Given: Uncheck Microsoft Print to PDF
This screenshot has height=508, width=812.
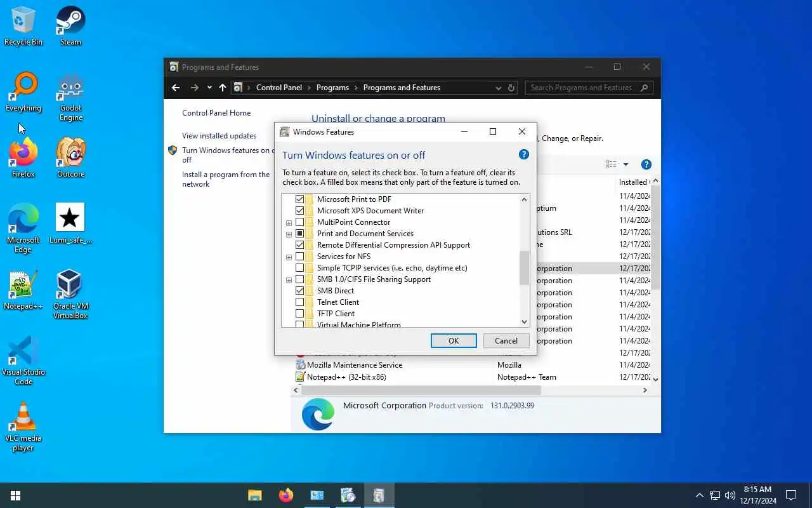Looking at the screenshot, I should 299,199.
